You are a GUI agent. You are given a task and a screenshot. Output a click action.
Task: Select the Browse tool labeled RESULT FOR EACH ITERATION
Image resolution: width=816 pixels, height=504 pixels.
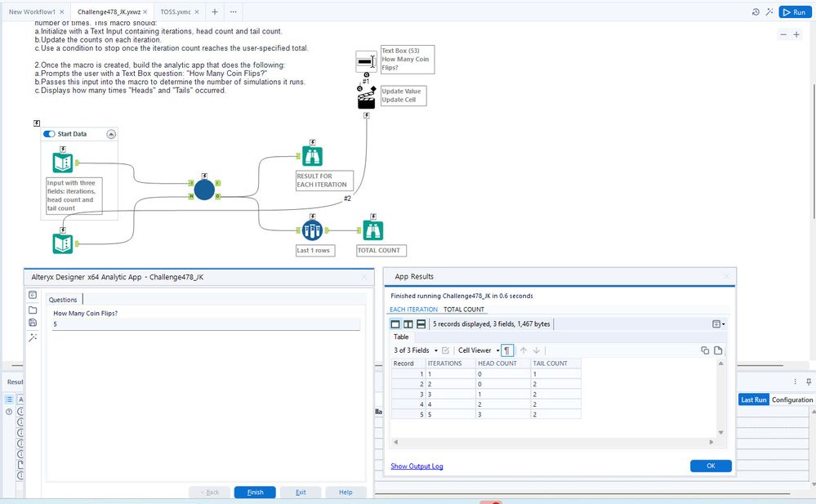click(312, 156)
